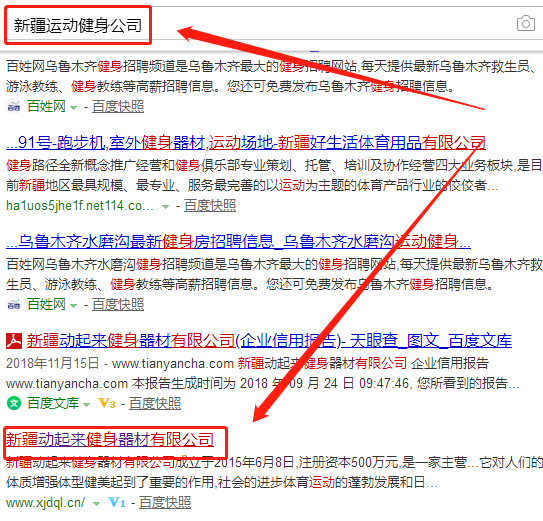Viewport: 543px width, 521px height.
Task: Expand dropdown arrow beside second 百姓网
Action: [73, 306]
